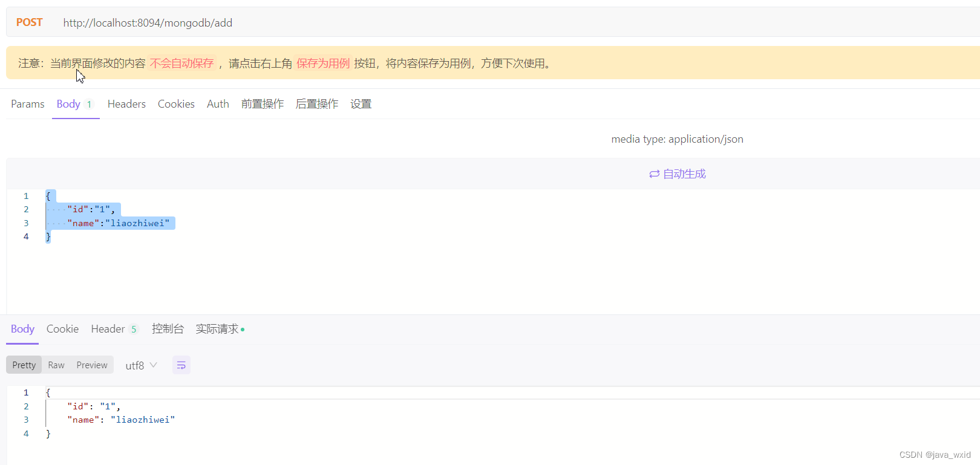Select the Pretty view button
This screenshot has height=465, width=980.
[x=24, y=365]
